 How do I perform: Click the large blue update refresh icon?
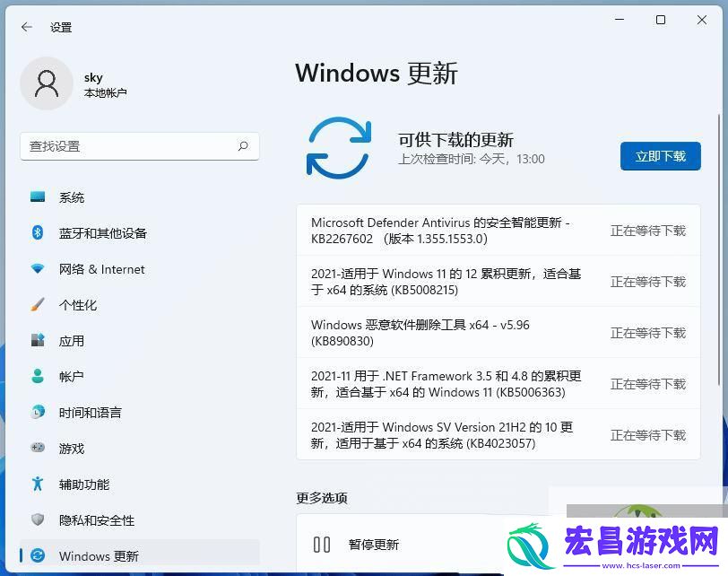pyautogui.click(x=339, y=148)
